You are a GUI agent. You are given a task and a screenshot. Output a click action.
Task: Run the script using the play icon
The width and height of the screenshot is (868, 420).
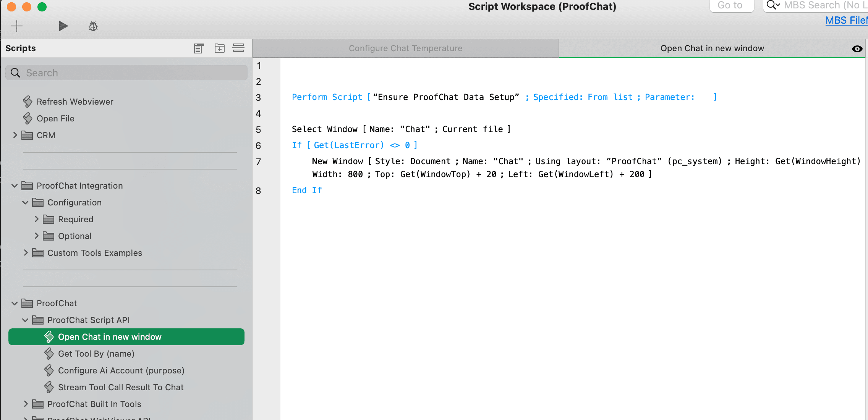pos(63,26)
